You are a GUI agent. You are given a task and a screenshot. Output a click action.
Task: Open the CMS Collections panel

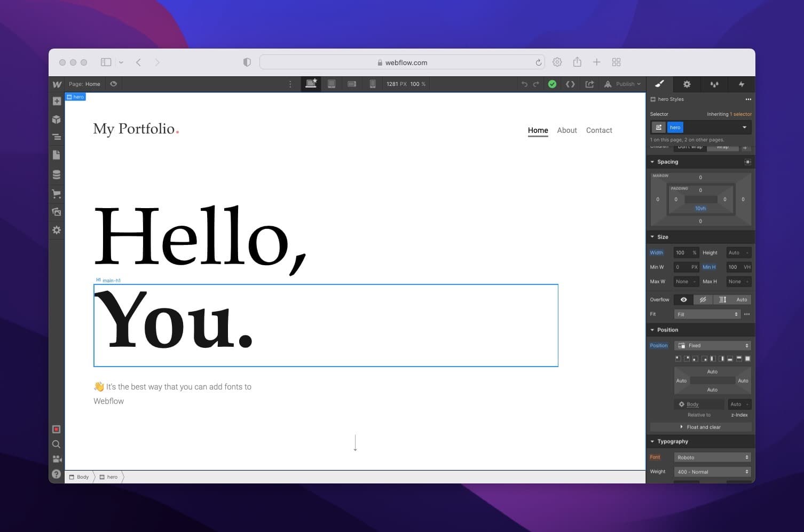coord(57,174)
